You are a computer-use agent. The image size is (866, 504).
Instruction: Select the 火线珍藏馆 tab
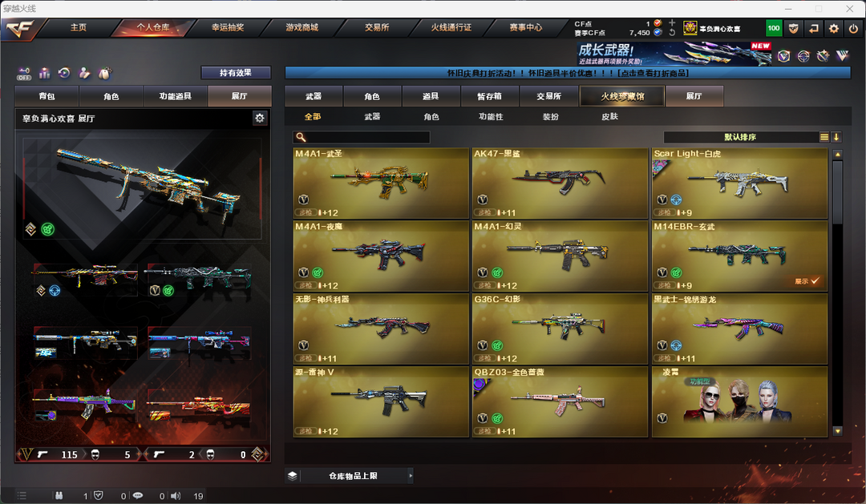[x=622, y=96]
